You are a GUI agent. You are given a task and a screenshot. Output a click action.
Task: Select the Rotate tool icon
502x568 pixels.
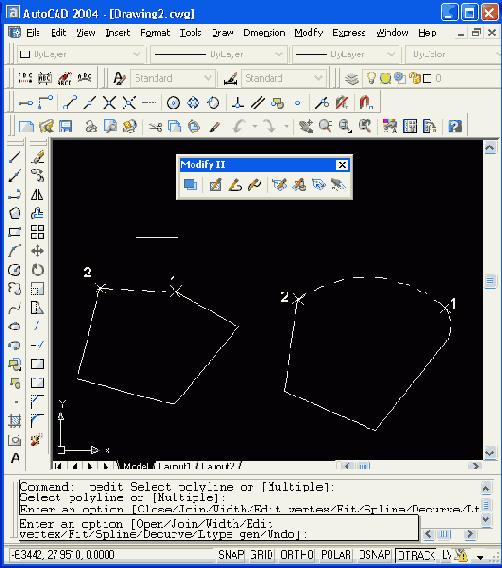click(x=37, y=270)
